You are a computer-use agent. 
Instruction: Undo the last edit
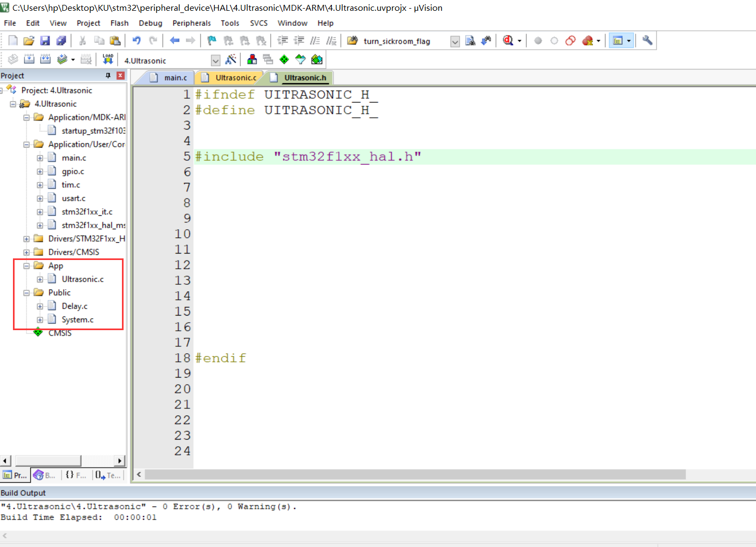pos(137,40)
